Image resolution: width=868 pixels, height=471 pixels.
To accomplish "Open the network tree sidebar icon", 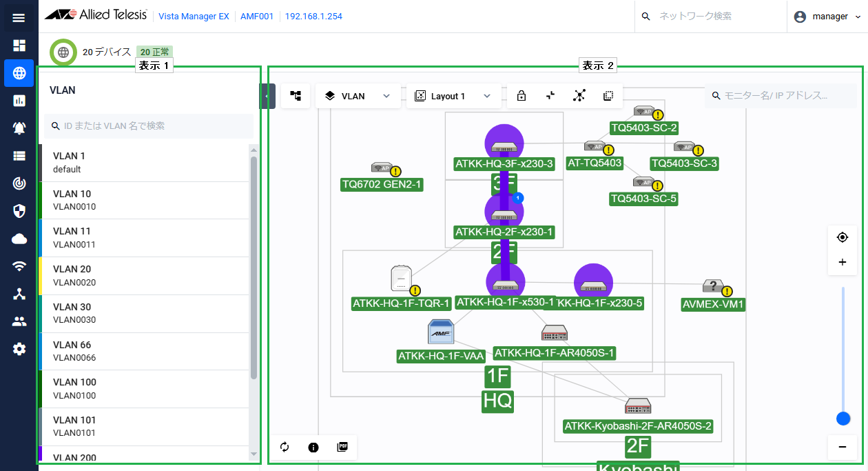I will click(x=19, y=294).
